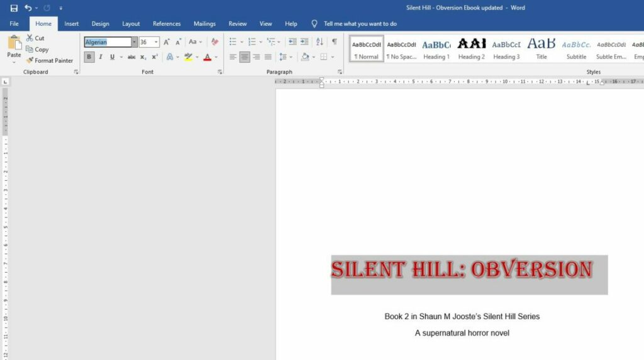Open Customize Quick Access Toolbar arrow
Viewport: 644px width, 360px height.
coord(61,8)
